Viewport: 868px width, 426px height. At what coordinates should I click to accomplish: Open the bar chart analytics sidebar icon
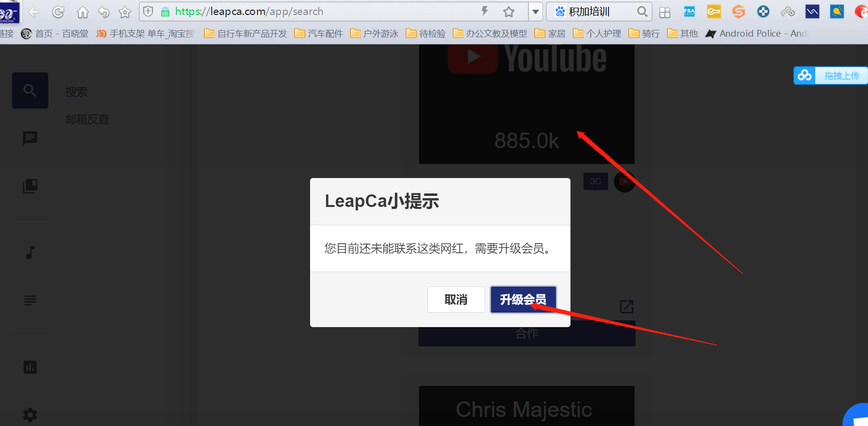click(30, 367)
